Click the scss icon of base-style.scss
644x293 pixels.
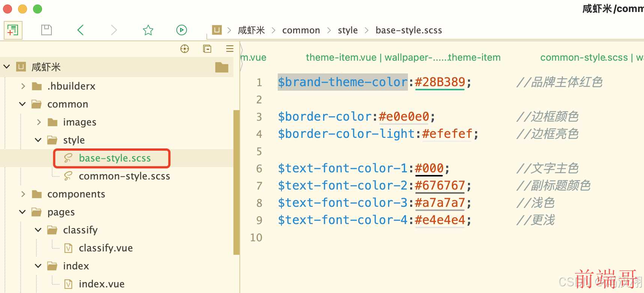68,158
